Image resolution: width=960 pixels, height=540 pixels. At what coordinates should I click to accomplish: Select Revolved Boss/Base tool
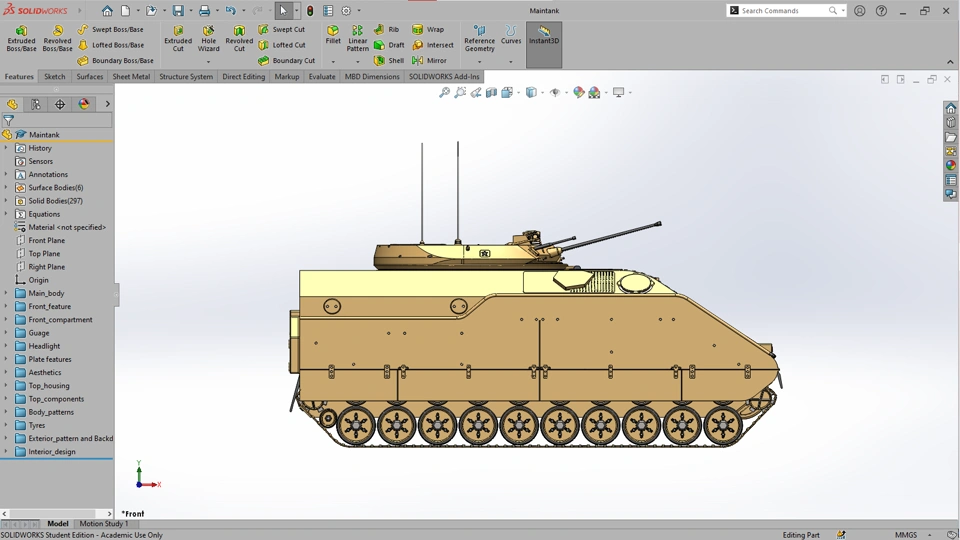tap(58, 39)
